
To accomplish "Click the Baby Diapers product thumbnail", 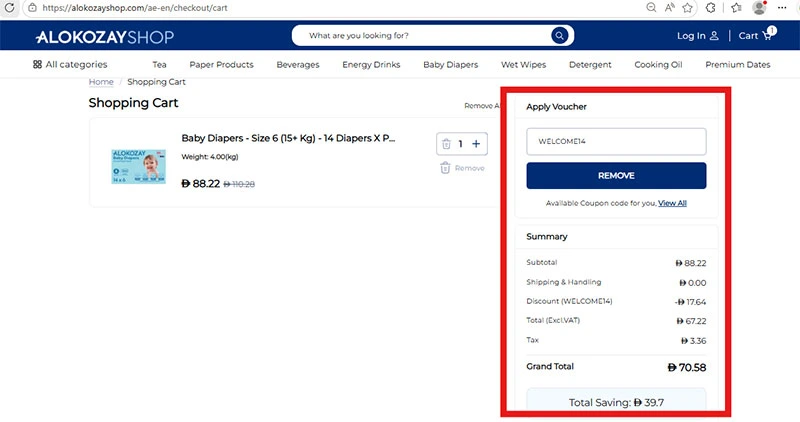I will 139,166.
